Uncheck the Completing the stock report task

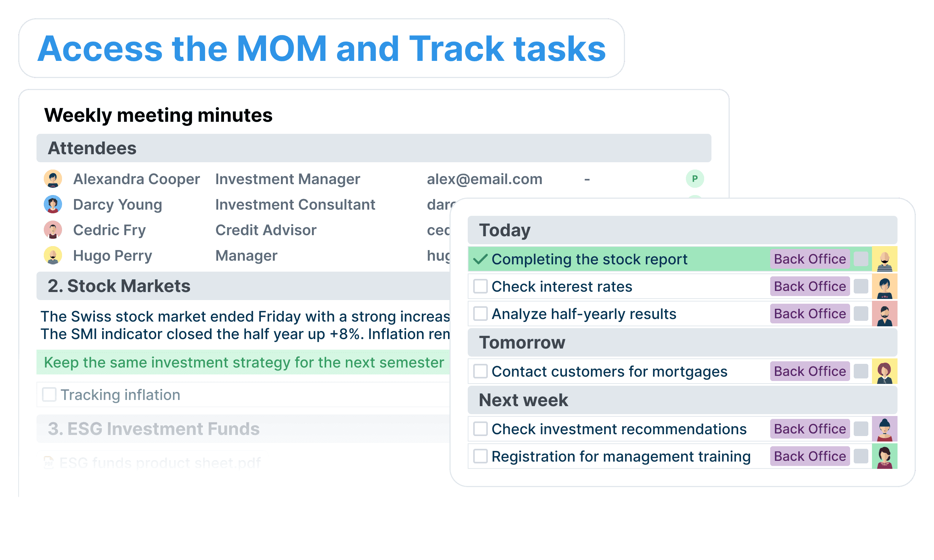(480, 259)
